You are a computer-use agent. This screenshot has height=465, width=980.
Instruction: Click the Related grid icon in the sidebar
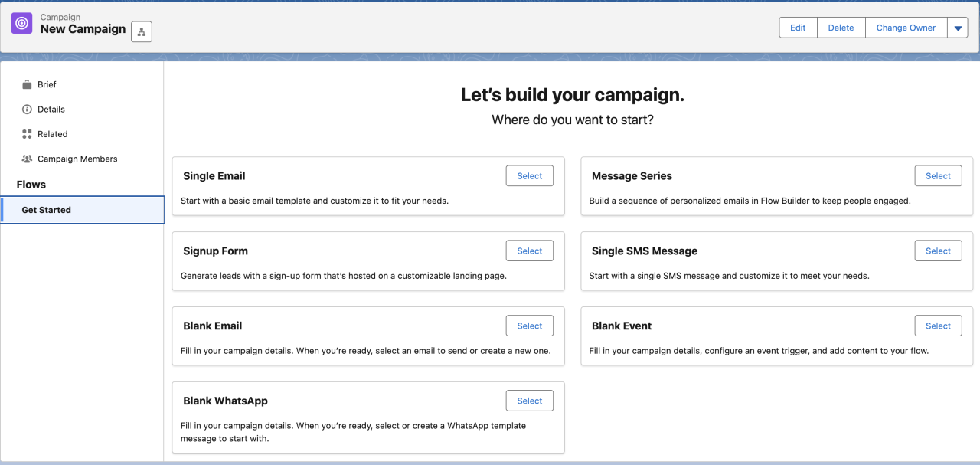coord(27,134)
